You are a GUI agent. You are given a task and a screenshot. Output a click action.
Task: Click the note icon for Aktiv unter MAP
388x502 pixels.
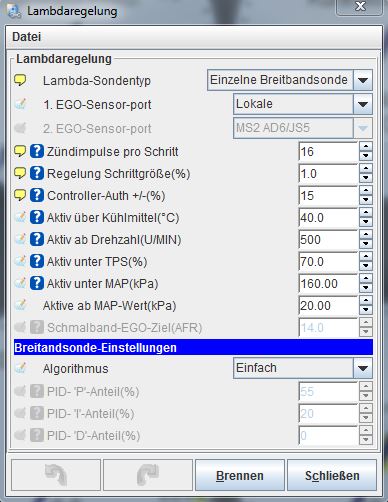coord(20,283)
